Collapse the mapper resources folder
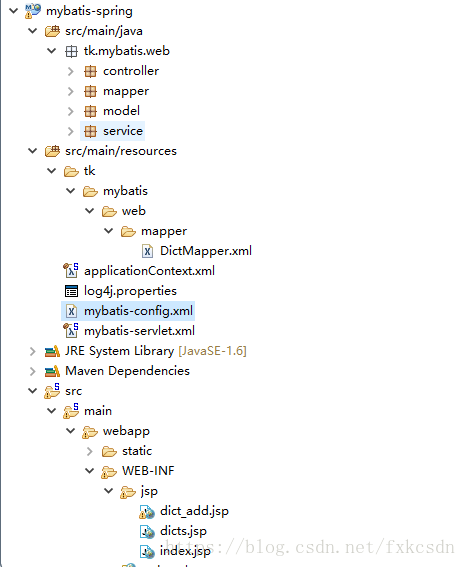The image size is (466, 567). point(109,230)
